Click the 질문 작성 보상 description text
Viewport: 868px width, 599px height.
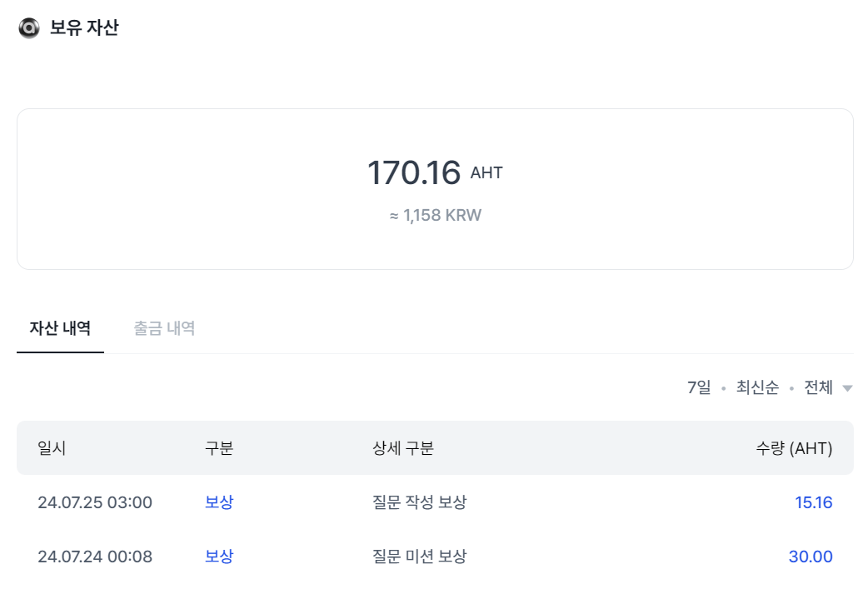pyautogui.click(x=418, y=502)
